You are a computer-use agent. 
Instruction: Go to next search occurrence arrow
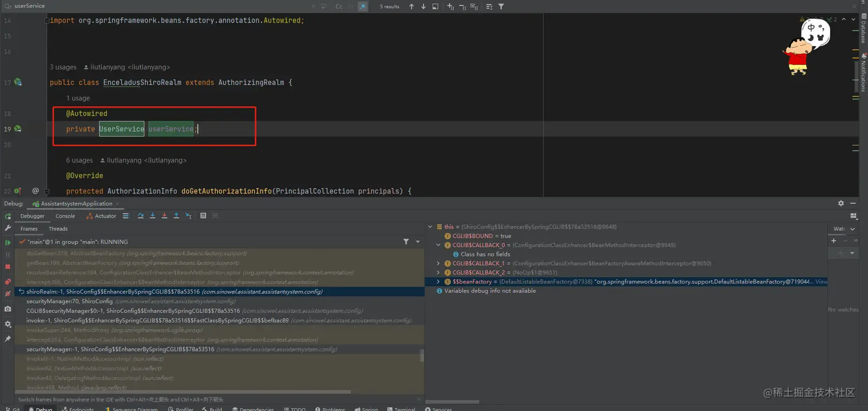(x=423, y=6)
